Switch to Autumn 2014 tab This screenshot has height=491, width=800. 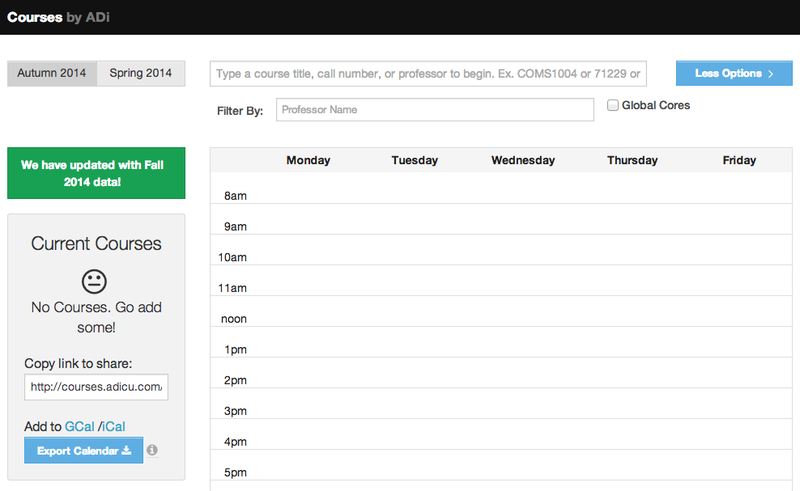(52, 73)
